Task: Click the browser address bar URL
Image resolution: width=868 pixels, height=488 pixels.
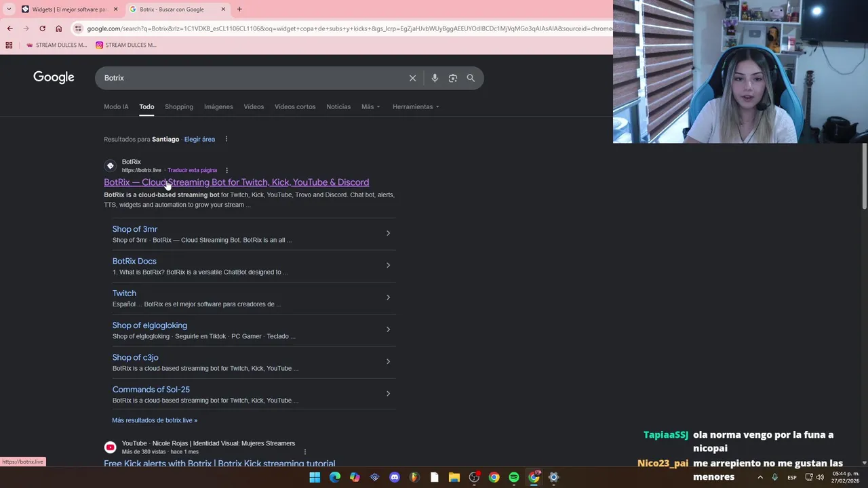Action: 349,28
